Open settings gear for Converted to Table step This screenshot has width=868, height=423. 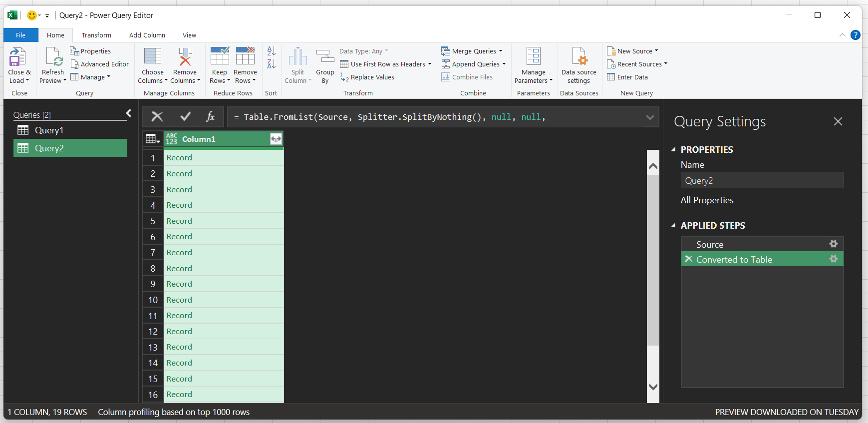(834, 259)
